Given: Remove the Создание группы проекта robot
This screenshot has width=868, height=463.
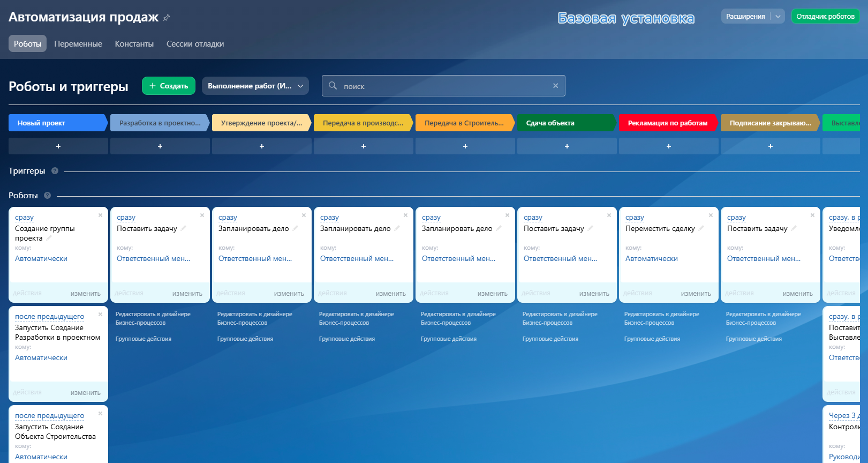Looking at the screenshot, I should (100, 215).
